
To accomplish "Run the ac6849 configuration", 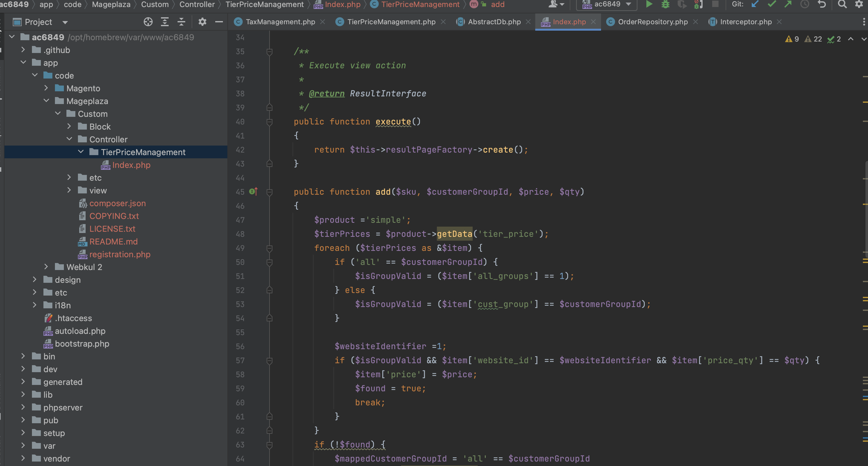I will tap(649, 4).
